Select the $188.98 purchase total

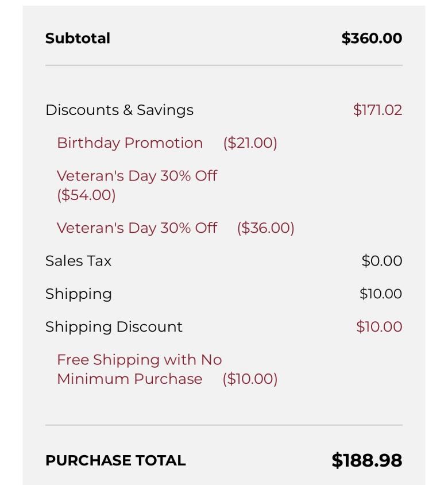(x=366, y=460)
